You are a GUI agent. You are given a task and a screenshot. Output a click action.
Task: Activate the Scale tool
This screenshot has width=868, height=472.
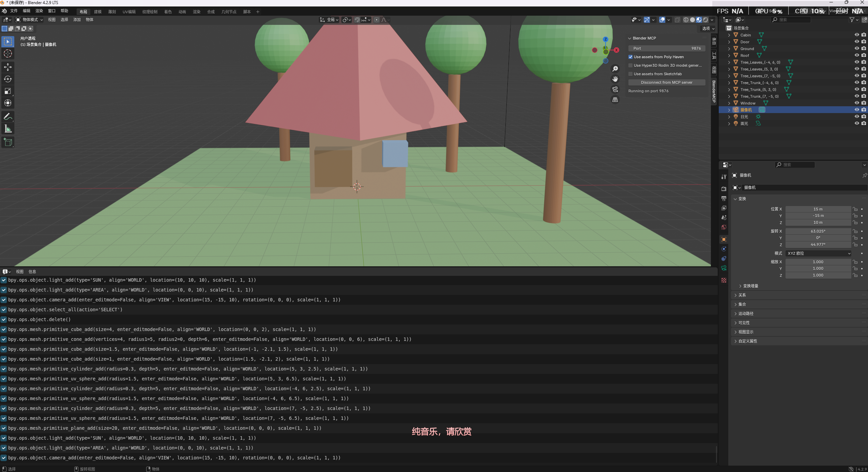pyautogui.click(x=7, y=91)
